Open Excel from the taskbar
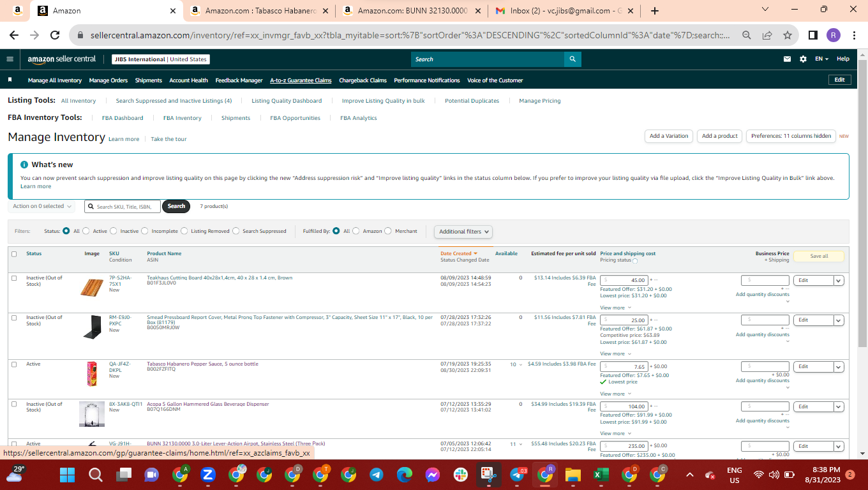Screen dimensions: 868x490 coord(601,475)
